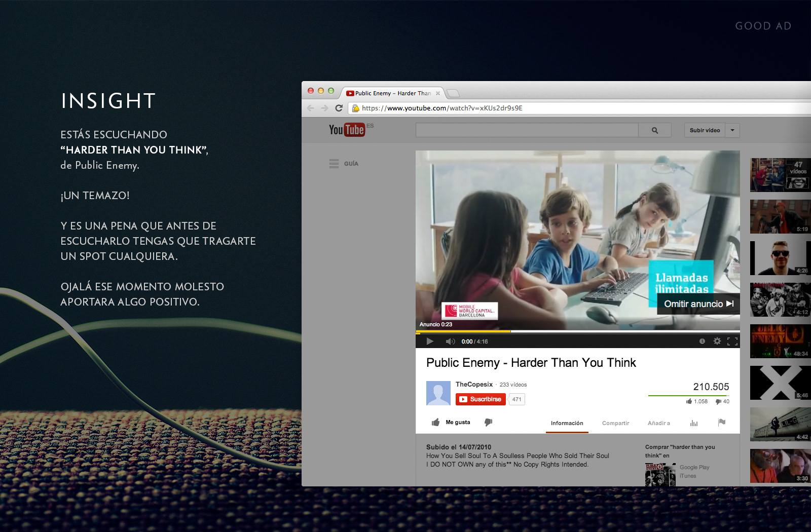811x532 pixels.
Task: Click Omitir anuncio to skip ad
Action: click(698, 304)
